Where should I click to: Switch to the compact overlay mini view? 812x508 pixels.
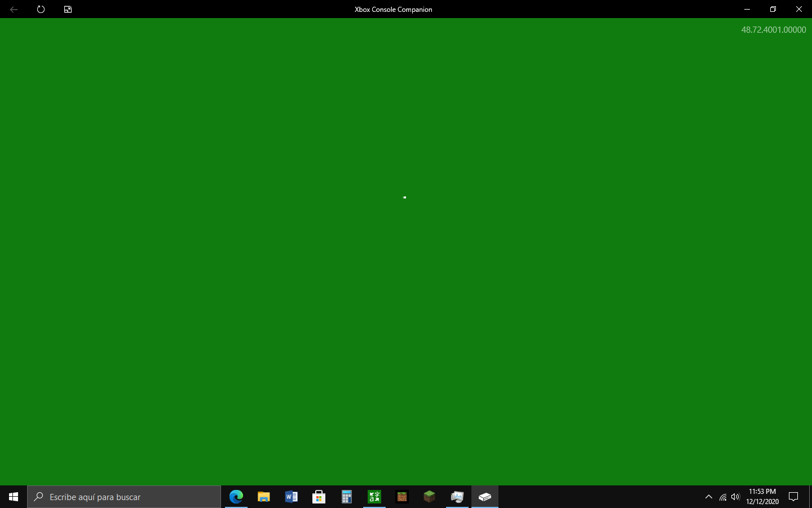point(68,9)
